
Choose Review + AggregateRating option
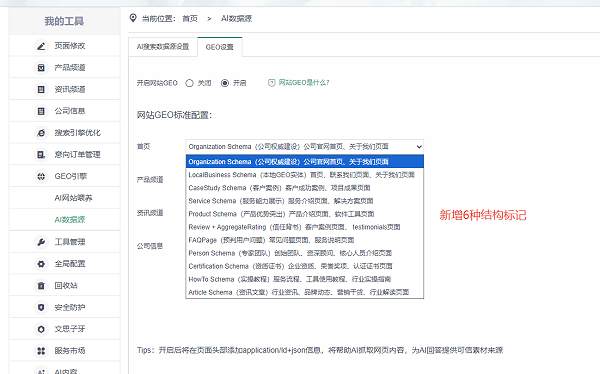(305, 227)
